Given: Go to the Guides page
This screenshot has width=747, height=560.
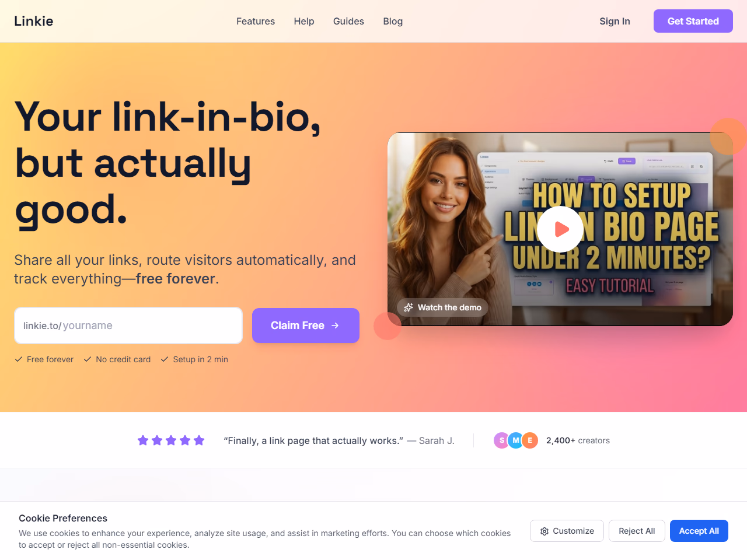Looking at the screenshot, I should [348, 21].
